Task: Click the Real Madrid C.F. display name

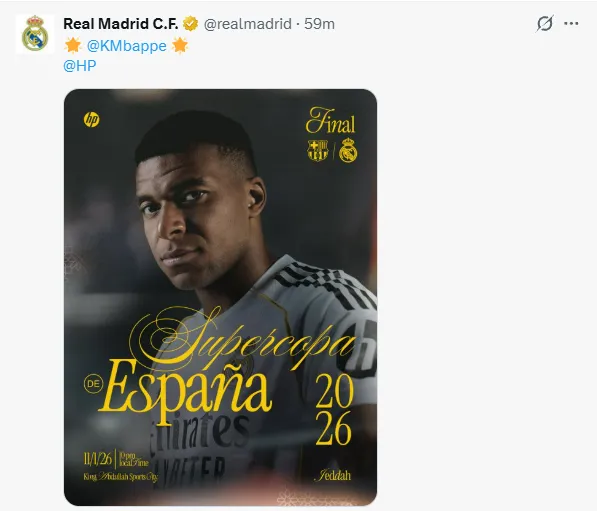Action: [x=121, y=24]
